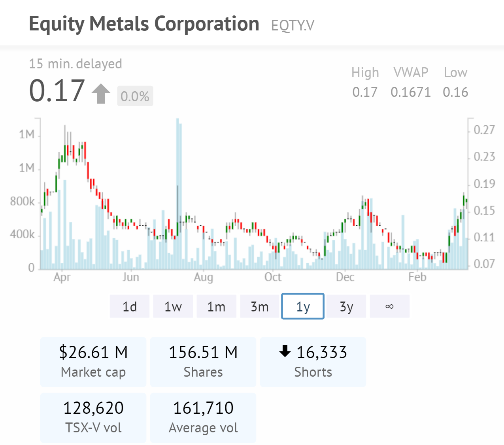
Task: Open the 16,333 Shorts tile
Action: click(313, 362)
